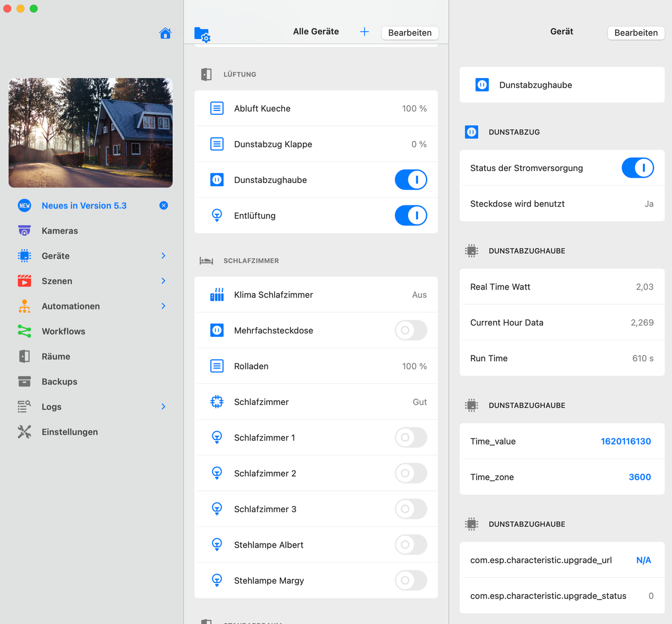Dismiss the Neues in Version 5.3 notice
The image size is (672, 624).
pyautogui.click(x=163, y=205)
